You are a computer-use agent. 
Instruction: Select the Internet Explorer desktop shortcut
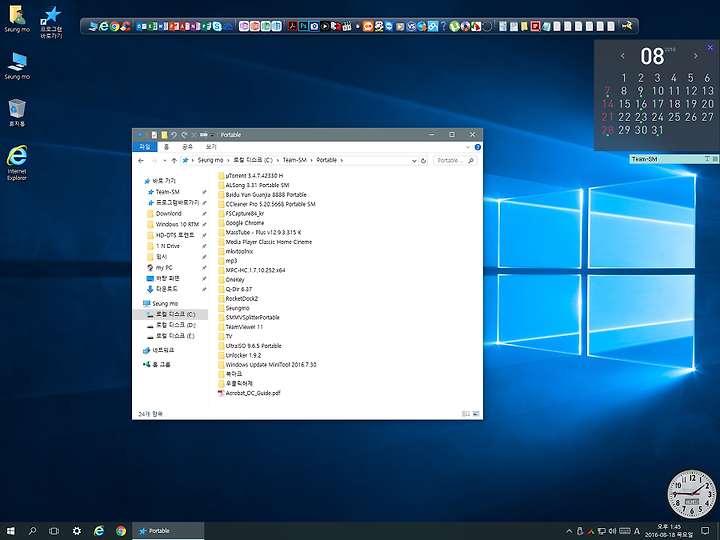pos(17,163)
